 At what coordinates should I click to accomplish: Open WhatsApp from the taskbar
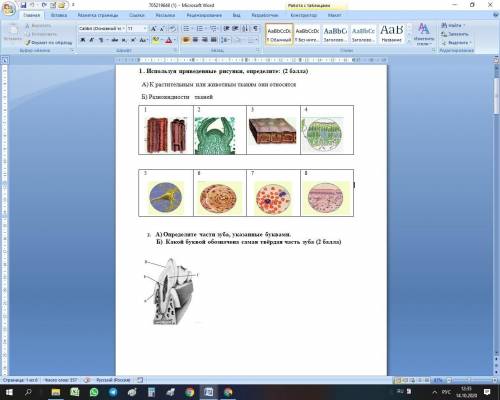click(94, 392)
